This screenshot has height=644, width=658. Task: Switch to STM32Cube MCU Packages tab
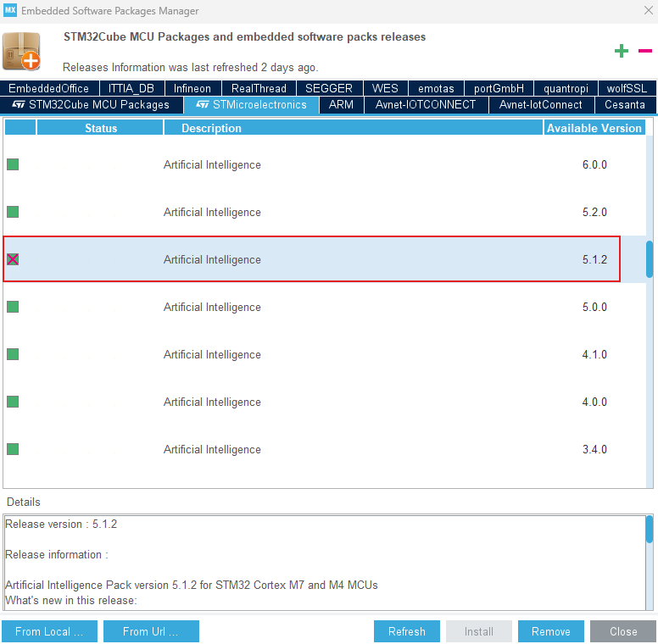91,104
